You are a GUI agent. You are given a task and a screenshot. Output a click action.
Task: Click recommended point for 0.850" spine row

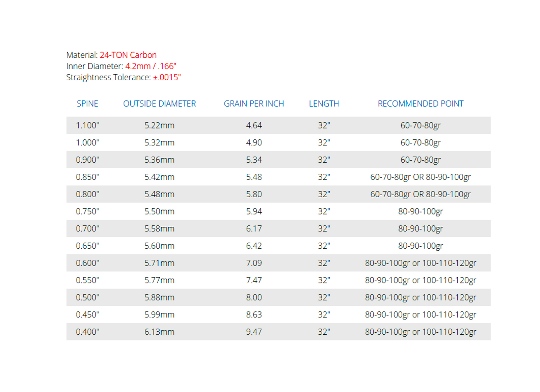click(420, 177)
